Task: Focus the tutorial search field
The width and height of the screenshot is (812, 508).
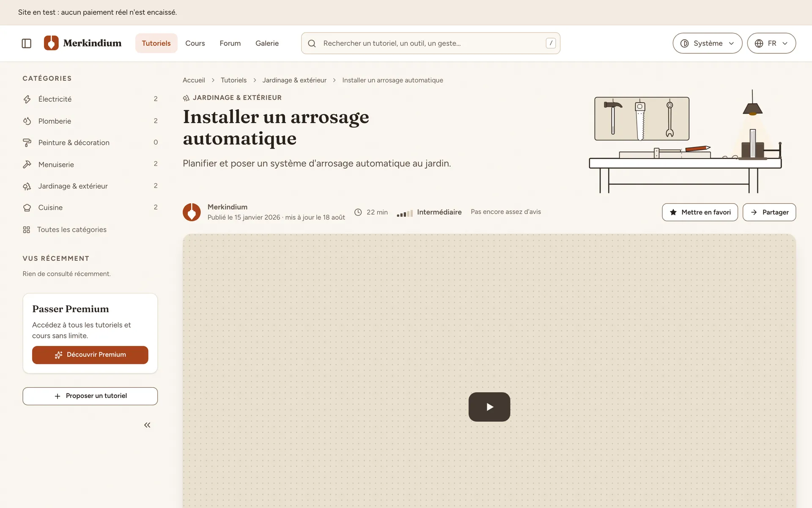Action: [431, 43]
